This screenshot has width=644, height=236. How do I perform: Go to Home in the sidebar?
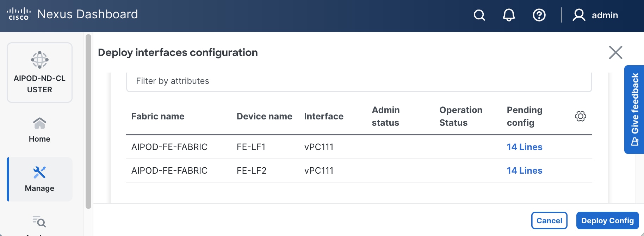pos(39,130)
